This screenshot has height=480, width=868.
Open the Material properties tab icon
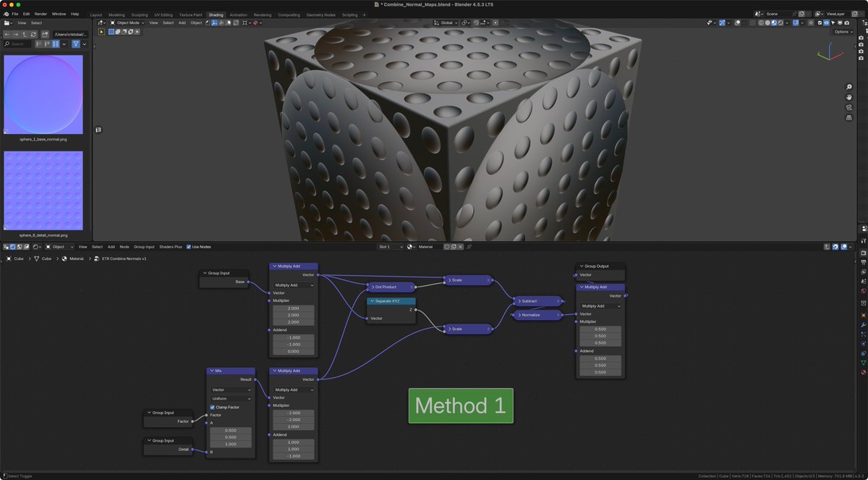863,372
